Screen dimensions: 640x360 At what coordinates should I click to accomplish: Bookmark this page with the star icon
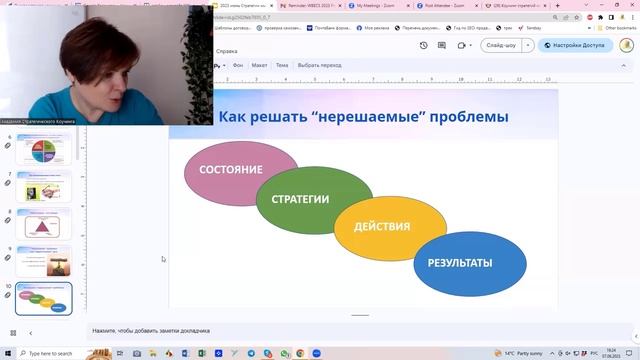pyautogui.click(x=576, y=18)
